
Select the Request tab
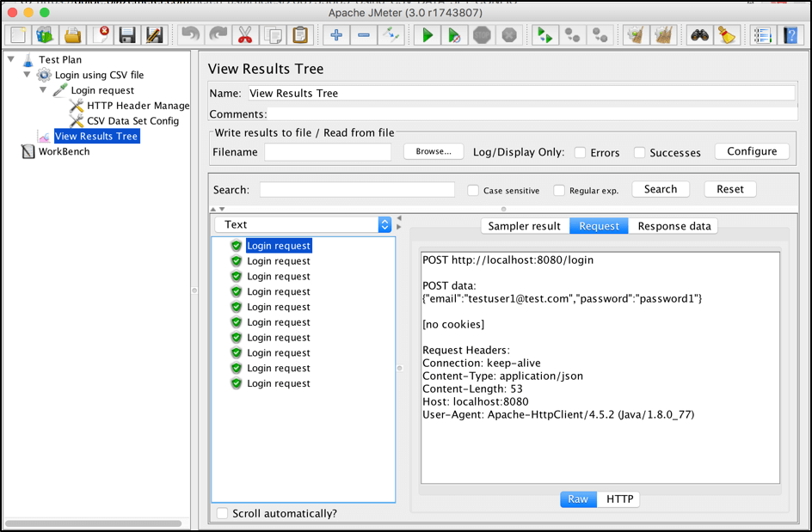click(x=599, y=226)
